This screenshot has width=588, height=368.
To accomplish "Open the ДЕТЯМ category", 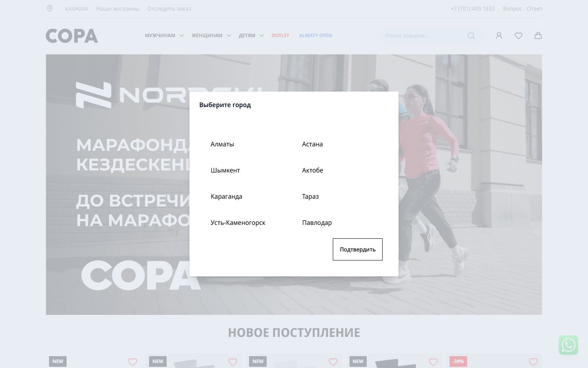I will coord(247,36).
